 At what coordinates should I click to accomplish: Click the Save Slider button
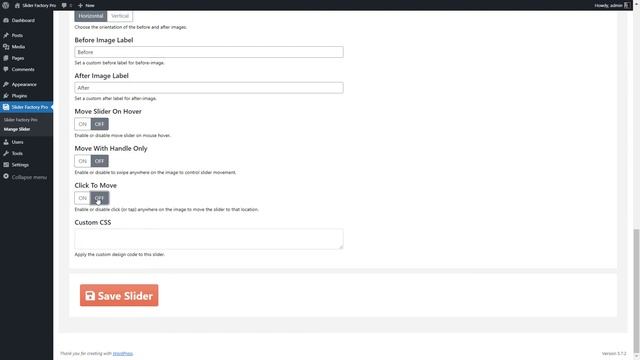[x=119, y=296]
